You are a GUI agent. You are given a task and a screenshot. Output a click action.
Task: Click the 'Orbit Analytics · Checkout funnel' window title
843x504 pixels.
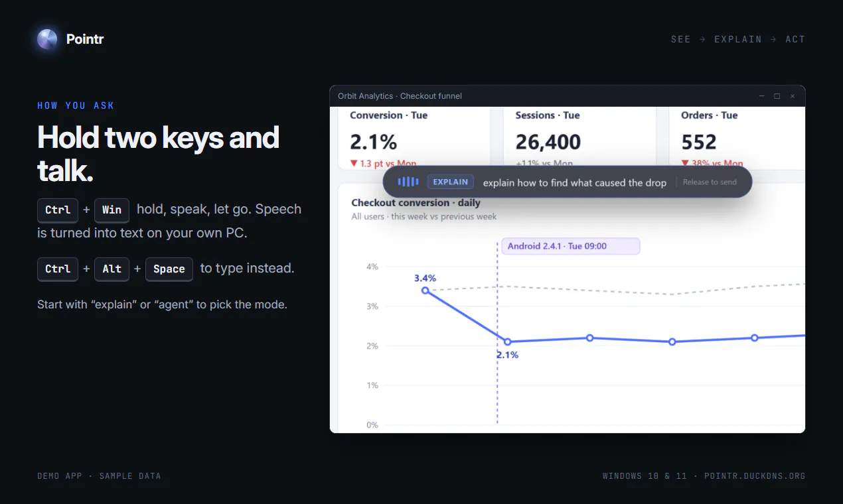[x=400, y=96]
